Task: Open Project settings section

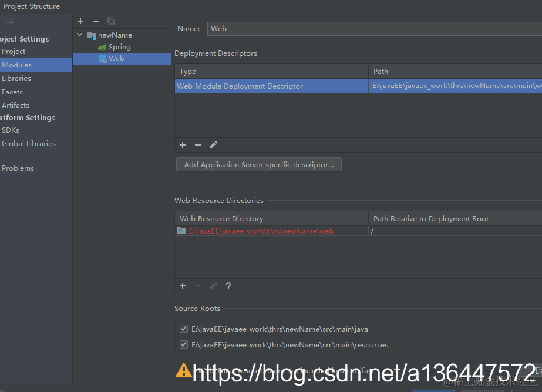Action: point(14,52)
